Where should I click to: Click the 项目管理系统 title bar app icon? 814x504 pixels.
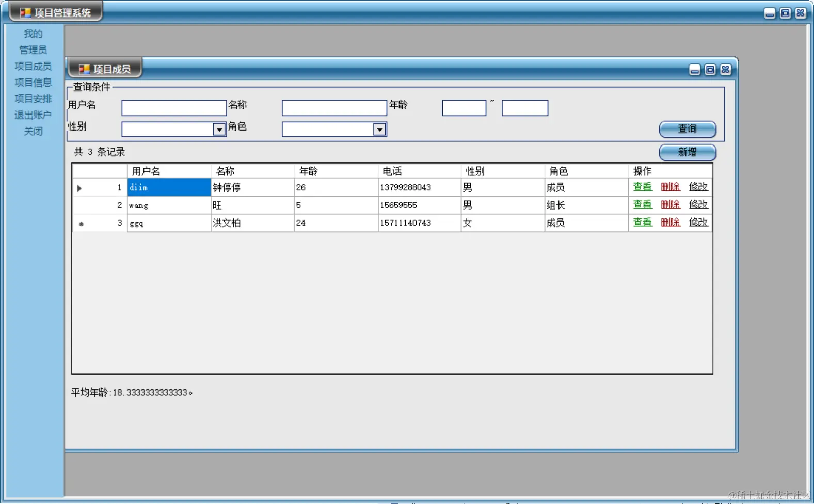[x=25, y=12]
